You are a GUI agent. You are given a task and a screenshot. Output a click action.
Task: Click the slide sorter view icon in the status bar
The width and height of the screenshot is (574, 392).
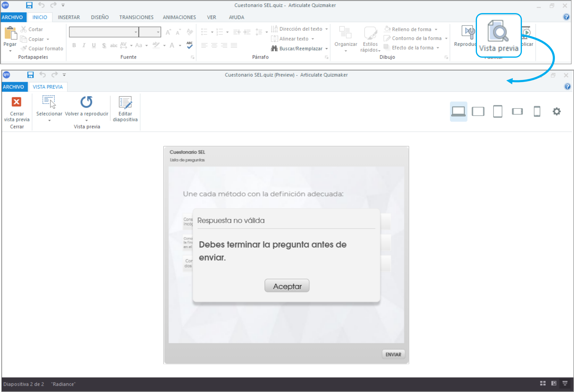tap(543, 383)
